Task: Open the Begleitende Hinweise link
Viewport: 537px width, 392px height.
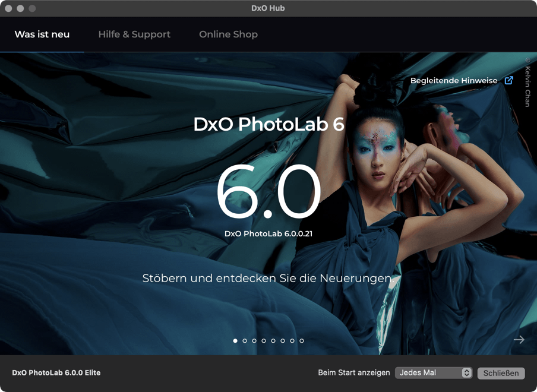Action: (x=454, y=80)
